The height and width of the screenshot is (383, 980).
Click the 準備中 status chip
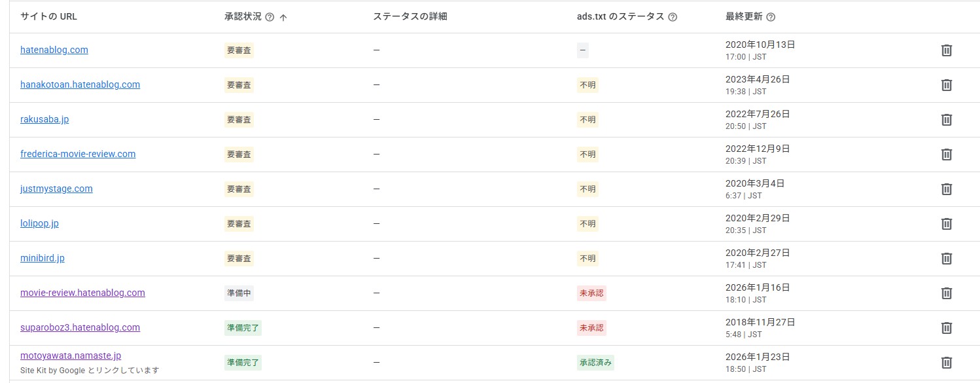pos(239,293)
